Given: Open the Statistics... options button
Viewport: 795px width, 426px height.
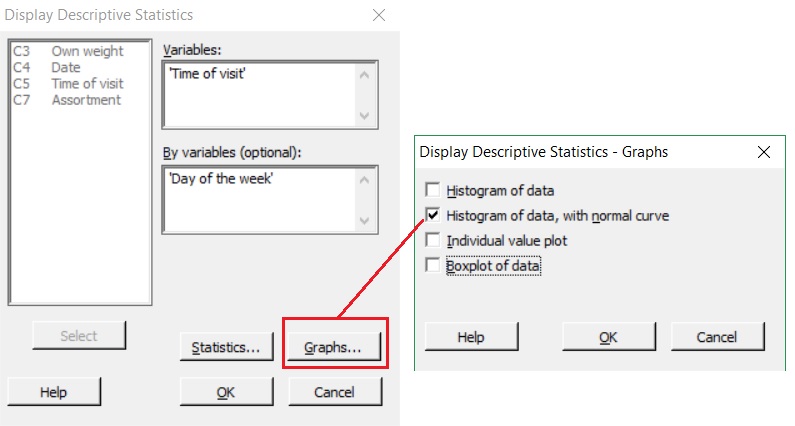Looking at the screenshot, I should tap(226, 347).
